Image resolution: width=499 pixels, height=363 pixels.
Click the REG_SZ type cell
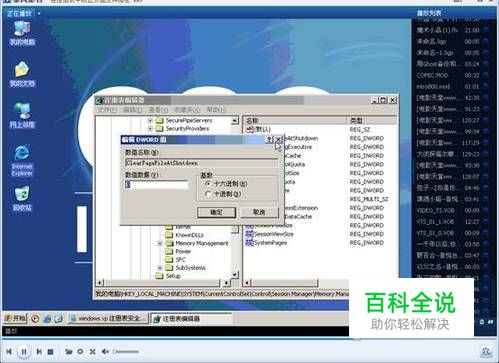[360, 129]
